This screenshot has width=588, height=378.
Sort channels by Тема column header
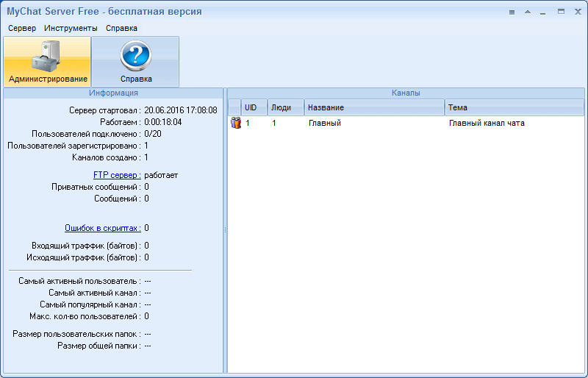click(x=514, y=107)
